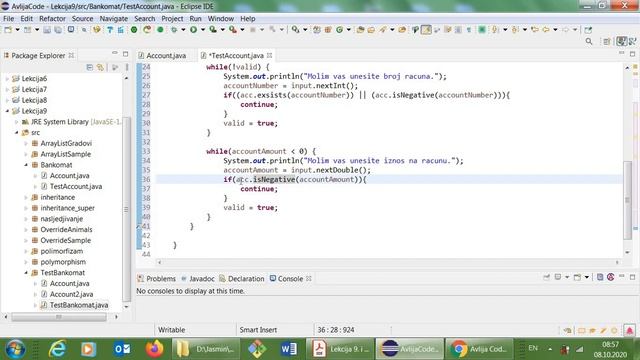This screenshot has width=640, height=360.
Task: Open Windows Start button
Action: click(x=15, y=349)
